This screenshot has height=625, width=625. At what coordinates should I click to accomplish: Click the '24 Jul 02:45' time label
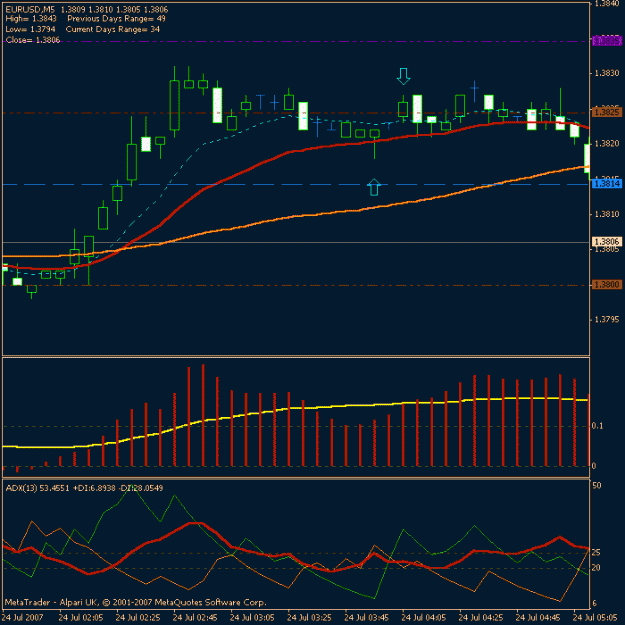tap(195, 618)
